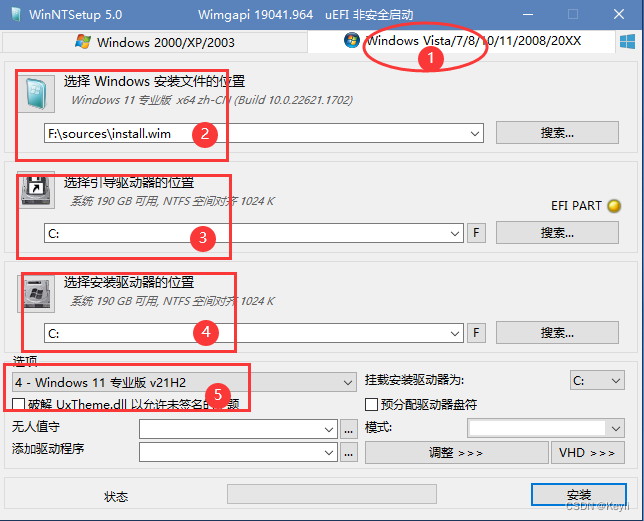Click the EFI PART label
The height and width of the screenshot is (521, 644).
click(x=576, y=206)
